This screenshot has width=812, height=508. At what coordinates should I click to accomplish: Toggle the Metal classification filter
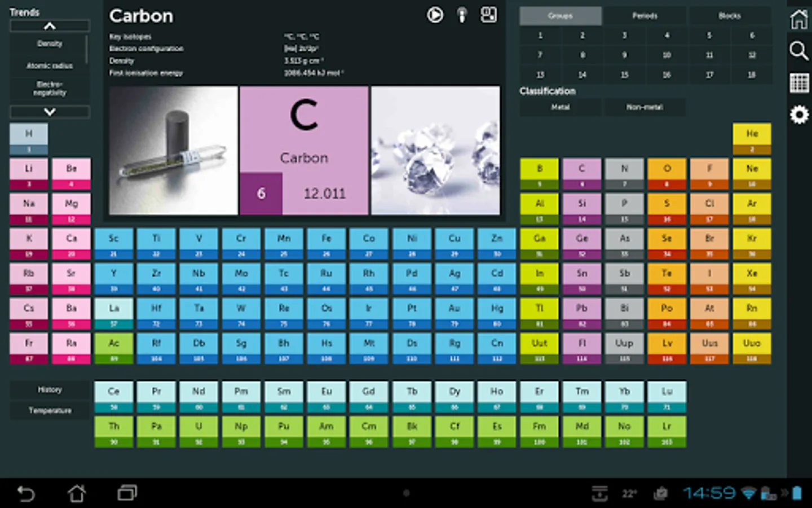tap(560, 107)
